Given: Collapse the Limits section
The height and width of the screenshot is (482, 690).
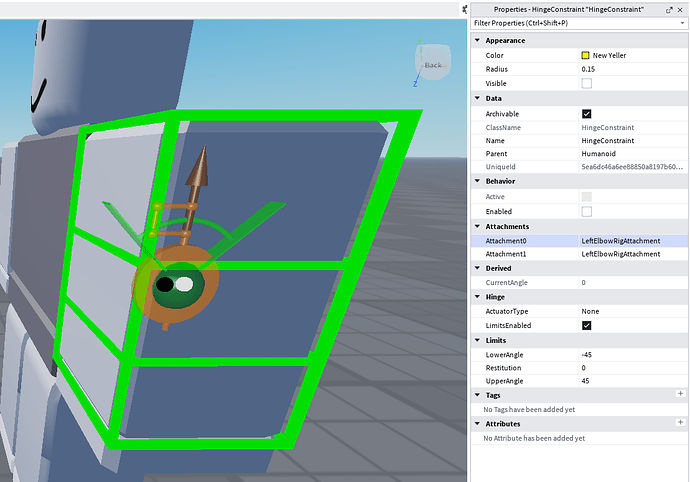Looking at the screenshot, I should click(477, 340).
